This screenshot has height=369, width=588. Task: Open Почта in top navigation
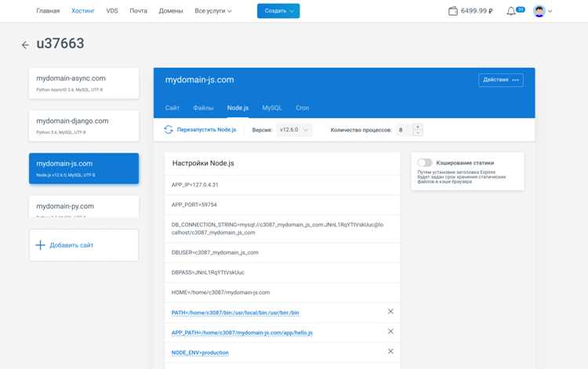[x=138, y=11]
